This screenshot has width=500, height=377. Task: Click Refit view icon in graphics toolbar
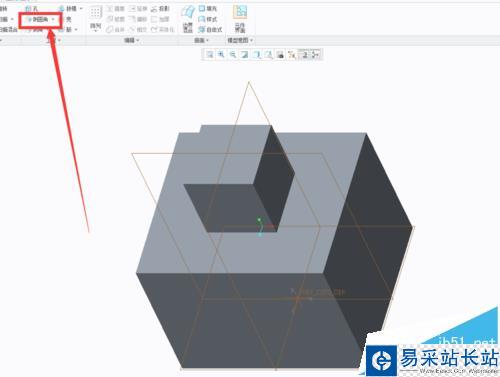210,54
